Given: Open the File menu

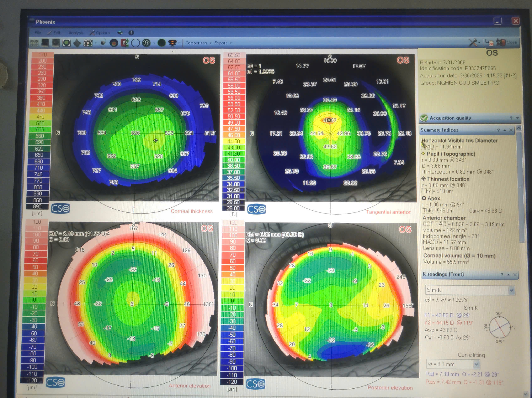Looking at the screenshot, I should [38, 32].
